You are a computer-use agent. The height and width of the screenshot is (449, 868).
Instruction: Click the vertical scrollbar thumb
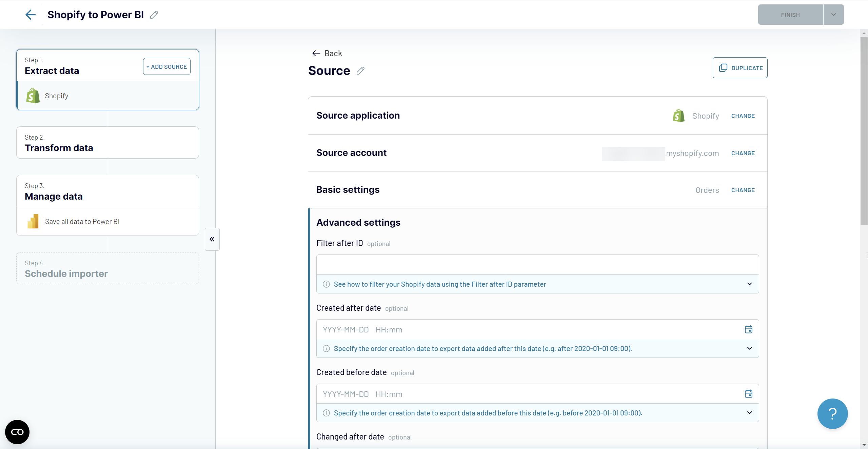(864, 130)
